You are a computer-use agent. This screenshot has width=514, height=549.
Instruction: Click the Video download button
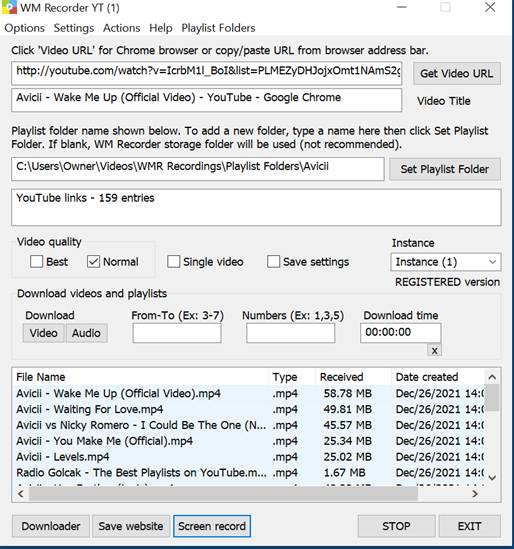[x=44, y=333]
